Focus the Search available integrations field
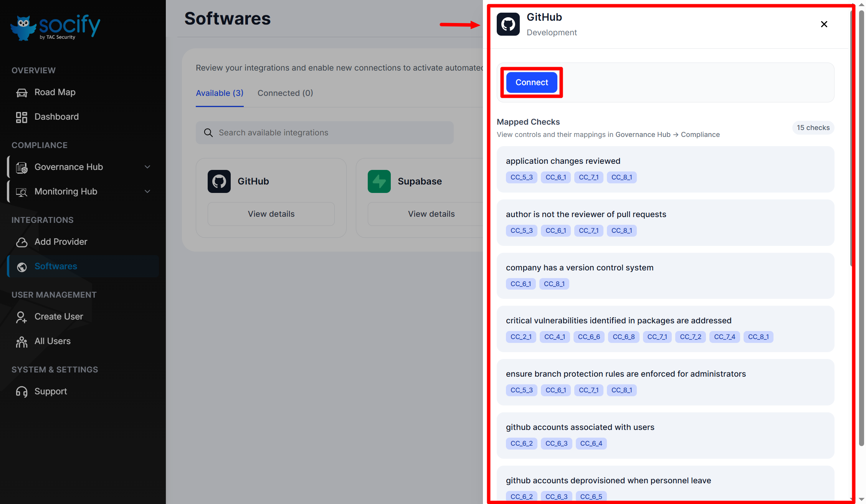The image size is (866, 504). pyautogui.click(x=324, y=133)
